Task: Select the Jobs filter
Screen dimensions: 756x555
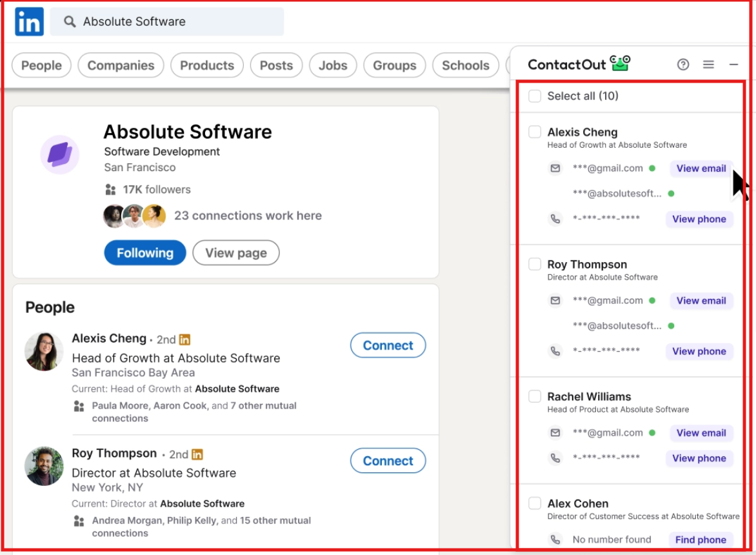Action: pos(333,65)
